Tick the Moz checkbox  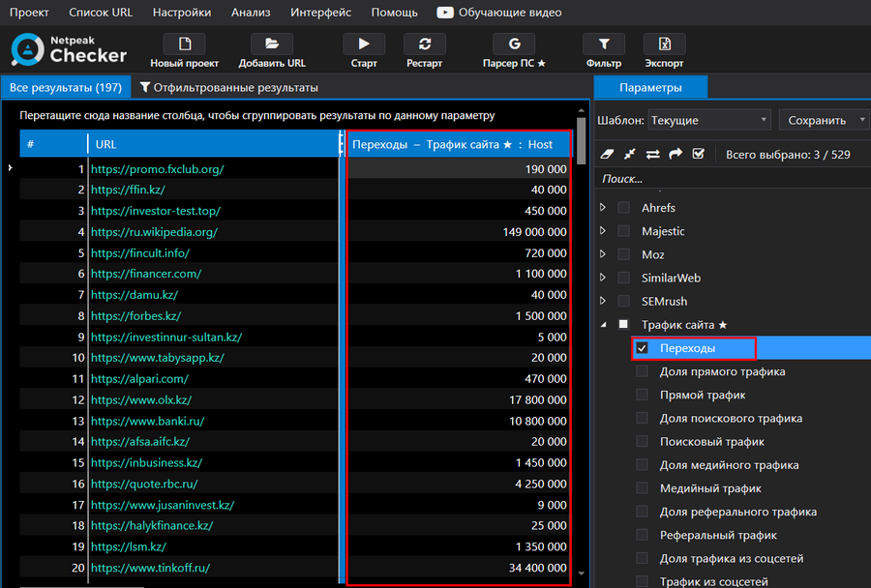click(624, 254)
